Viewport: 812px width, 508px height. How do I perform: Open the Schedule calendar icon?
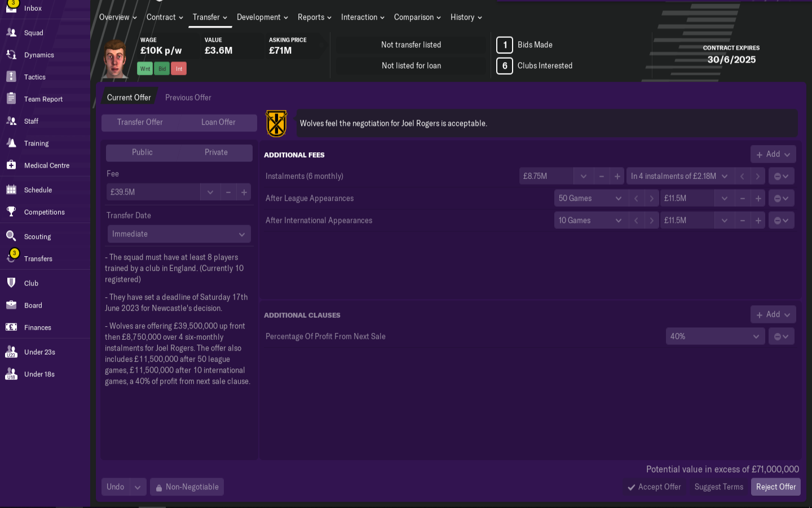point(11,190)
